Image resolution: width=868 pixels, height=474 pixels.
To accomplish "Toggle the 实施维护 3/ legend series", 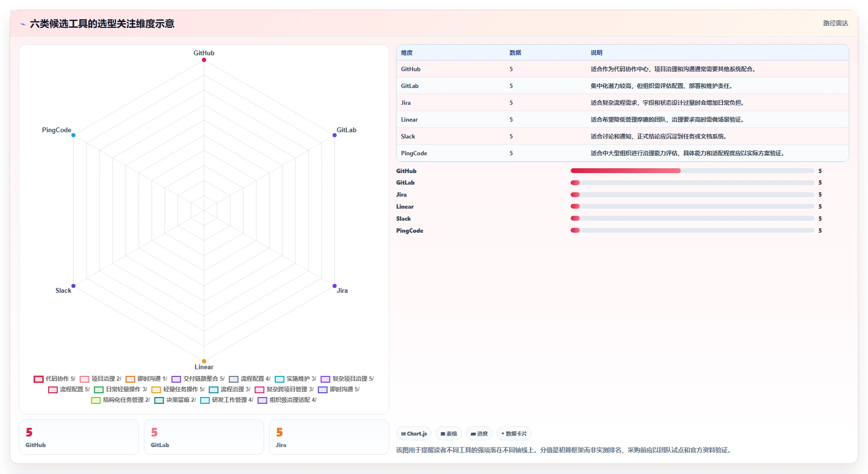I will coord(295,379).
